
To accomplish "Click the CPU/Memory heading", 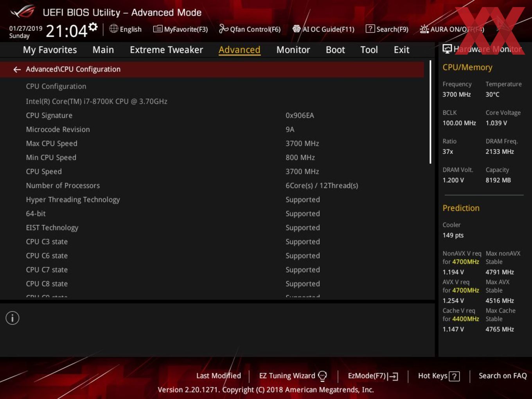I will (467, 67).
